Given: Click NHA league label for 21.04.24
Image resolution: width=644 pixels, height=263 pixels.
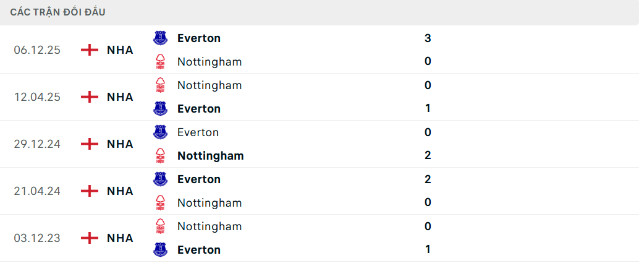Looking at the screenshot, I should tap(120, 191).
